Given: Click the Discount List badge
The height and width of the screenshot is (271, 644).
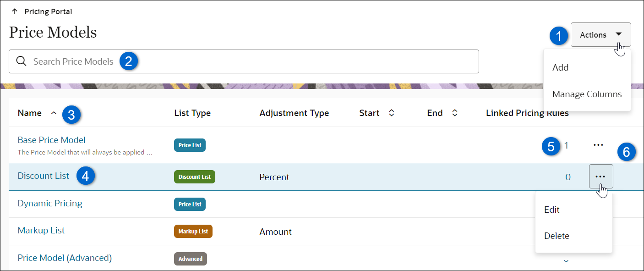Looking at the screenshot, I should pos(194,177).
